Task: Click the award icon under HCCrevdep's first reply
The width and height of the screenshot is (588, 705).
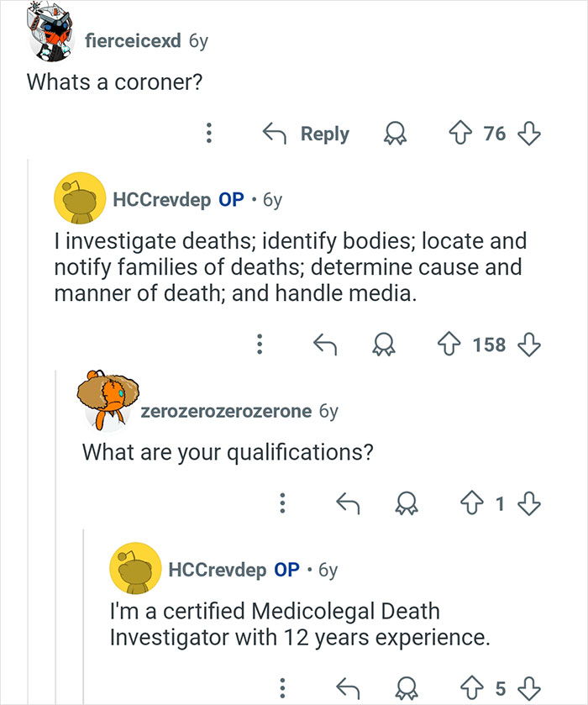Action: (385, 345)
